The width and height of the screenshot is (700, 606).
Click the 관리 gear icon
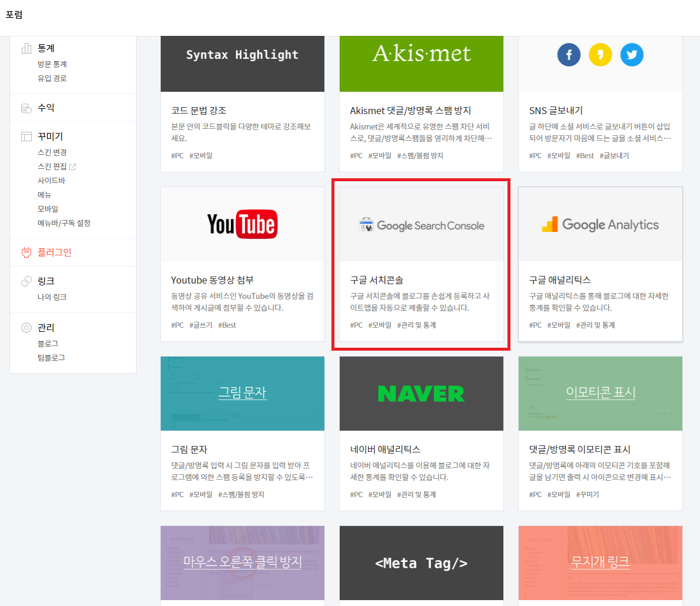pyautogui.click(x=26, y=328)
